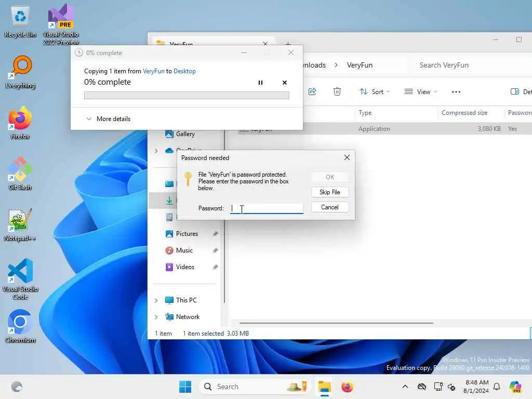Open the View dropdown in Explorer
This screenshot has width=532, height=399.
421,91
